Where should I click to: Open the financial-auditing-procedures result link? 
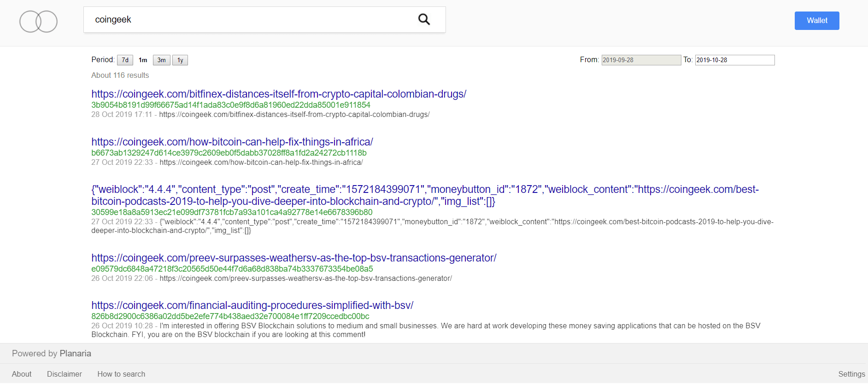tap(252, 305)
